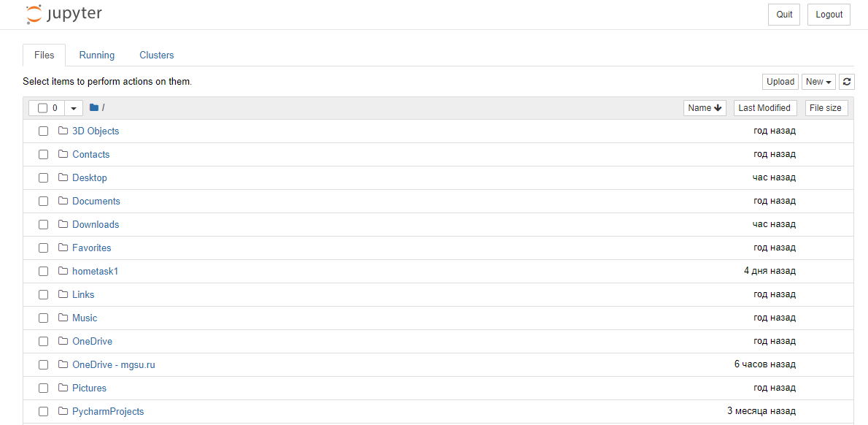
Task: Sort by Last Modified column
Action: pos(765,108)
